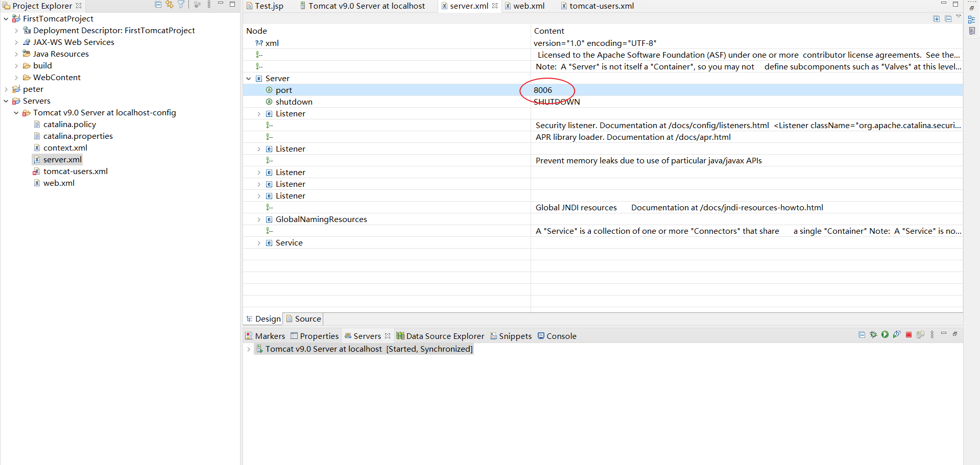Start server in profiling mode (stopwatch icon)
The image size is (980, 465).
[897, 334]
